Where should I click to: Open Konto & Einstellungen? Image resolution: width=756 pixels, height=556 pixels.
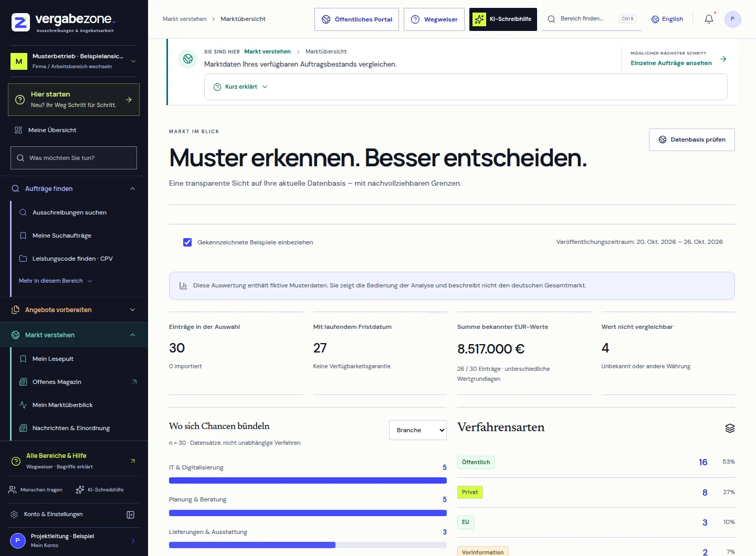(x=53, y=515)
